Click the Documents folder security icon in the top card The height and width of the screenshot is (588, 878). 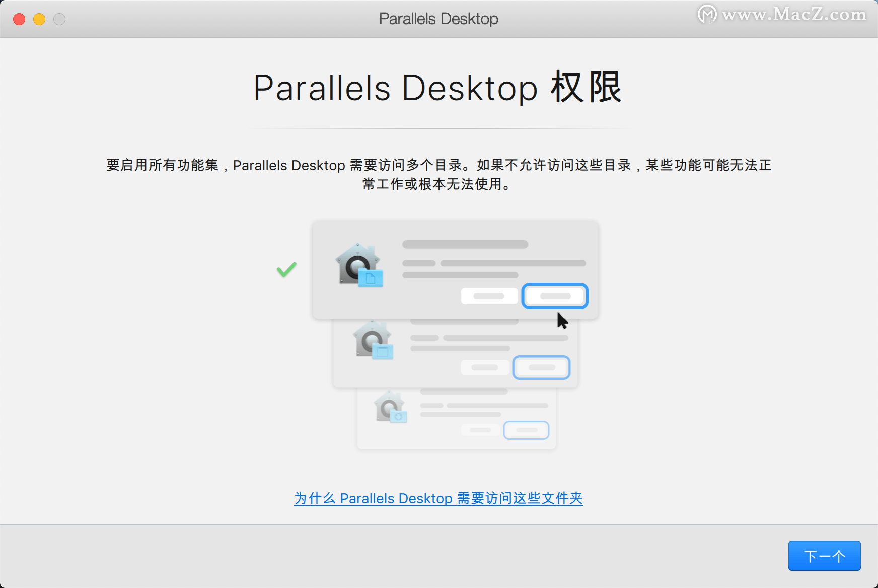(x=359, y=265)
